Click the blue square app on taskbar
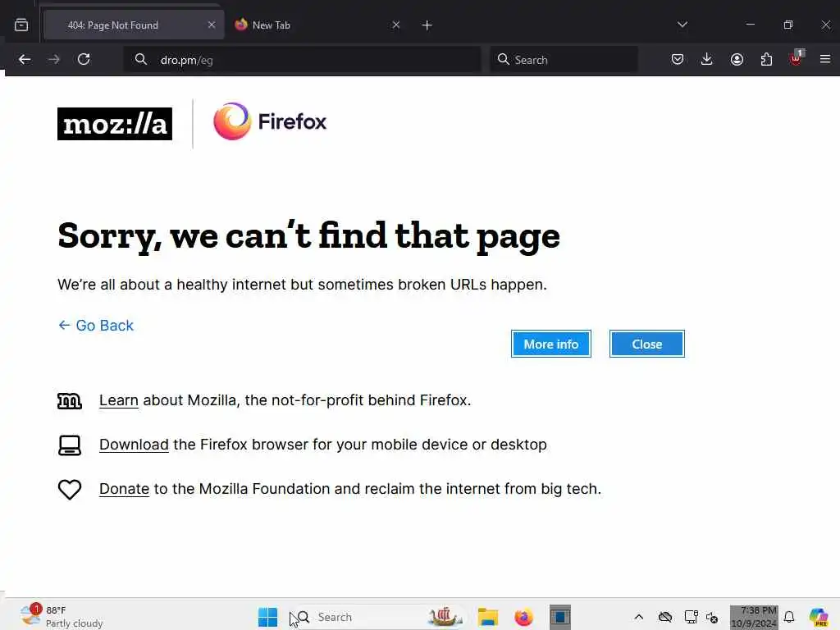Screen dimensions: 840x630 [x=559, y=617]
